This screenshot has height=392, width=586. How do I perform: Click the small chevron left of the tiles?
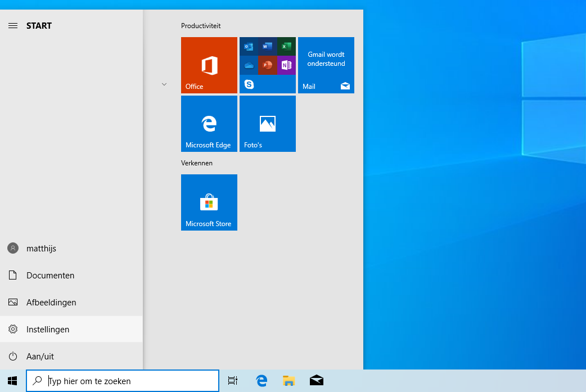(164, 84)
